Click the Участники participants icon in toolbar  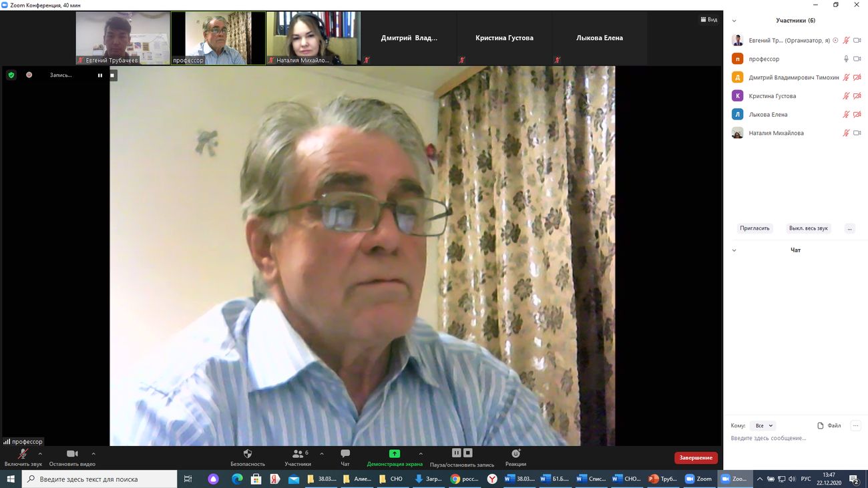click(x=298, y=454)
